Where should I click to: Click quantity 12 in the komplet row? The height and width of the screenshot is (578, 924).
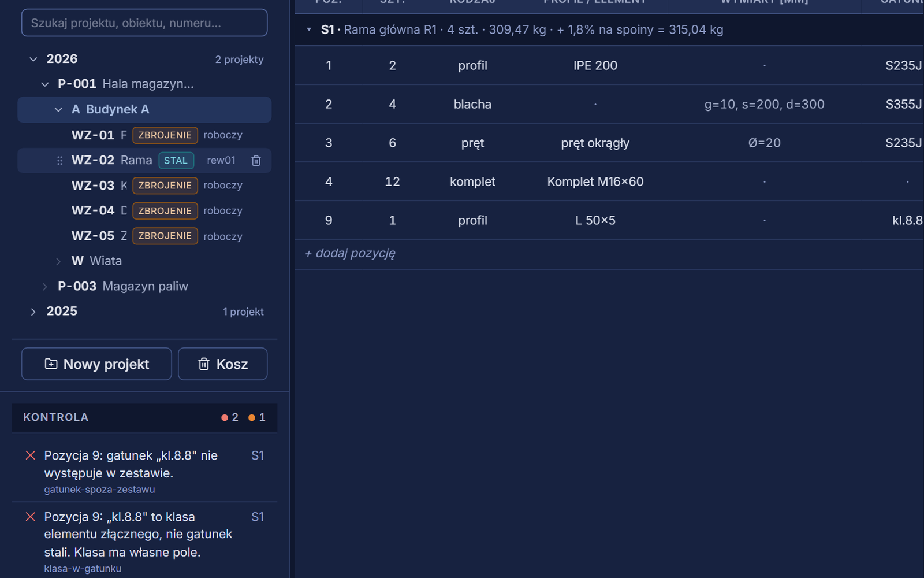coord(393,181)
